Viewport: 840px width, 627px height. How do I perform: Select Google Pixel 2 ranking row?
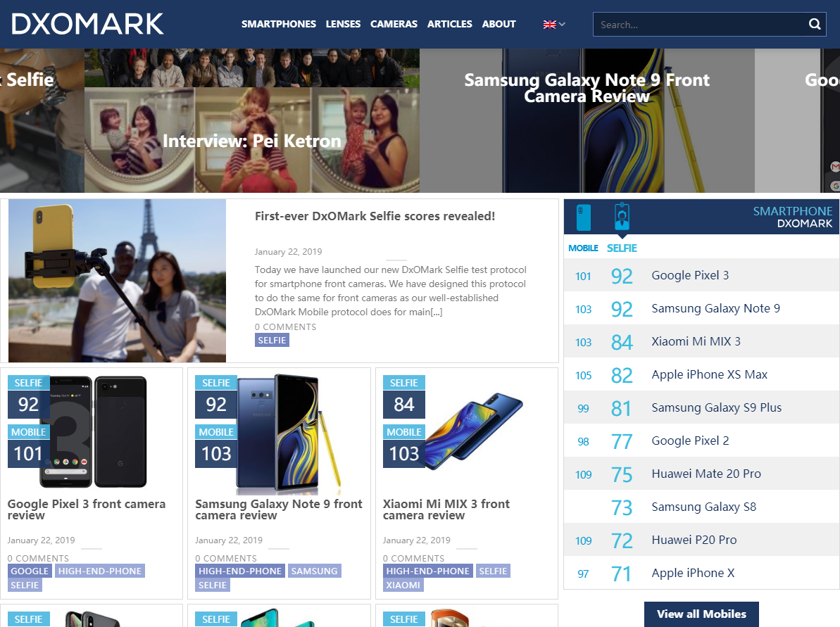coord(702,441)
